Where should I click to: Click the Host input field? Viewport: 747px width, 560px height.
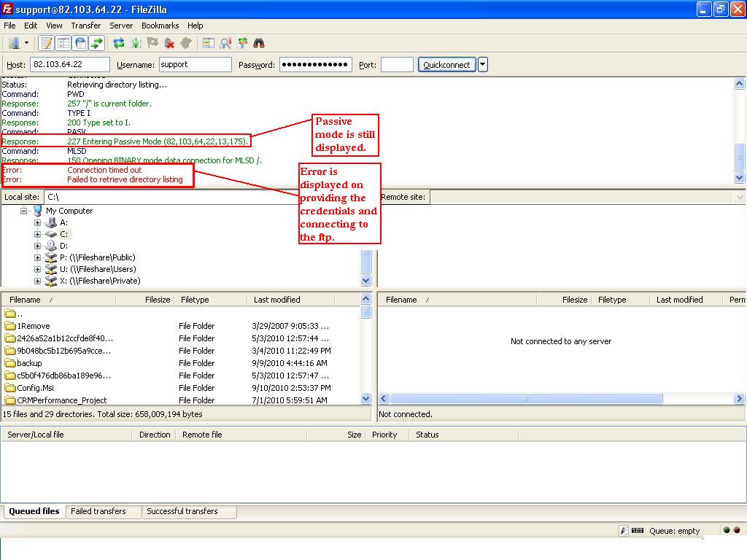pyautogui.click(x=70, y=64)
